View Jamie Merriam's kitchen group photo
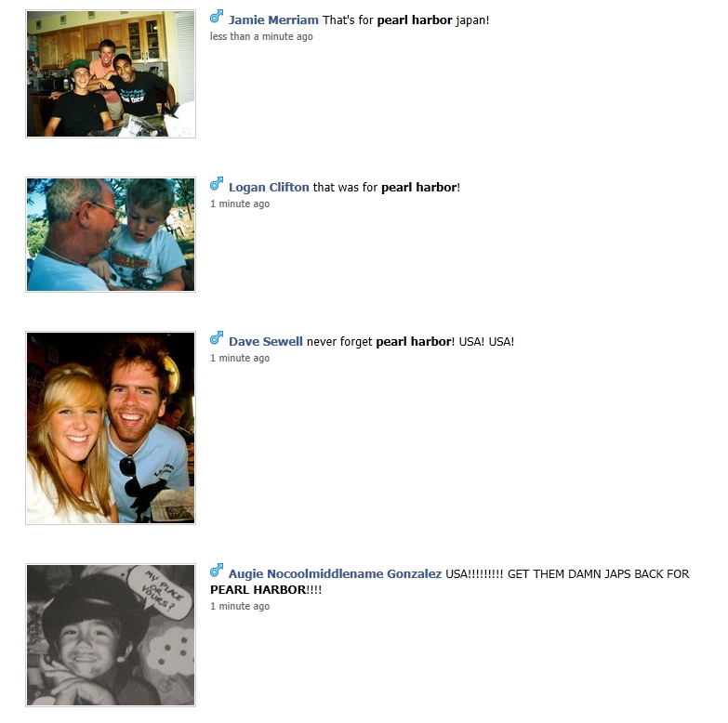728x723 pixels. (x=111, y=73)
